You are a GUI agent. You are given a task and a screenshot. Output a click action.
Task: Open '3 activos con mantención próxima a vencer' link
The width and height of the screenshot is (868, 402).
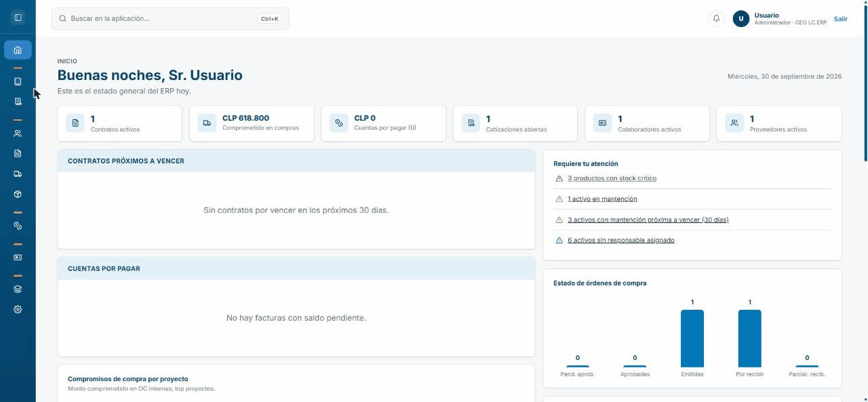point(648,220)
